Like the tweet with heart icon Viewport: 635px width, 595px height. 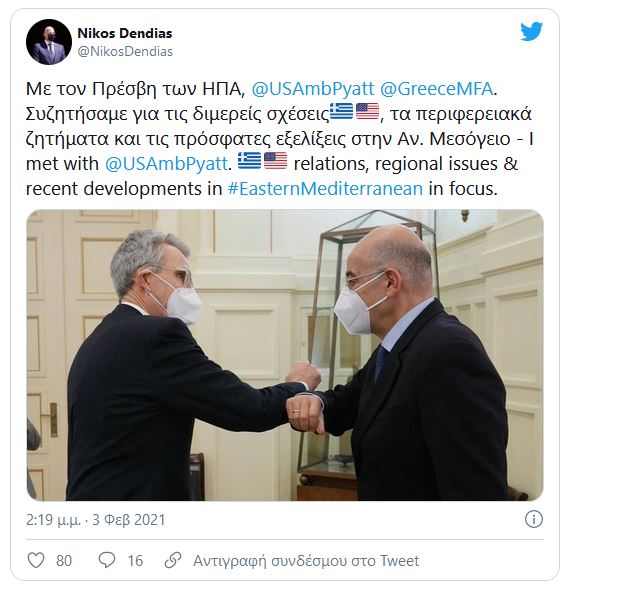coord(36,560)
